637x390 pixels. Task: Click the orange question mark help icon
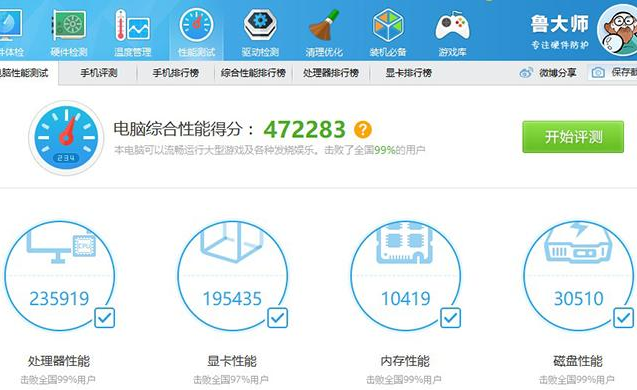(x=363, y=130)
